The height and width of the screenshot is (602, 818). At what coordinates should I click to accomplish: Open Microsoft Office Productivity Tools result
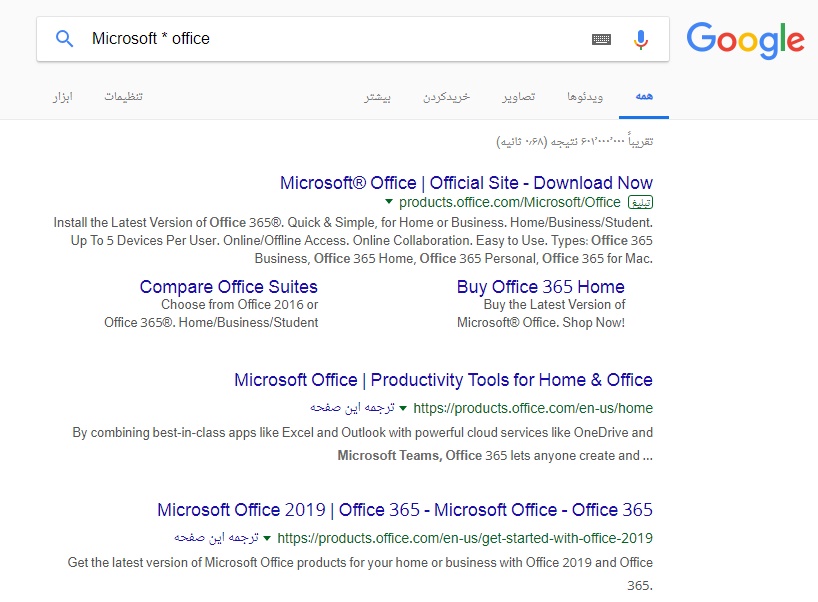(x=443, y=380)
